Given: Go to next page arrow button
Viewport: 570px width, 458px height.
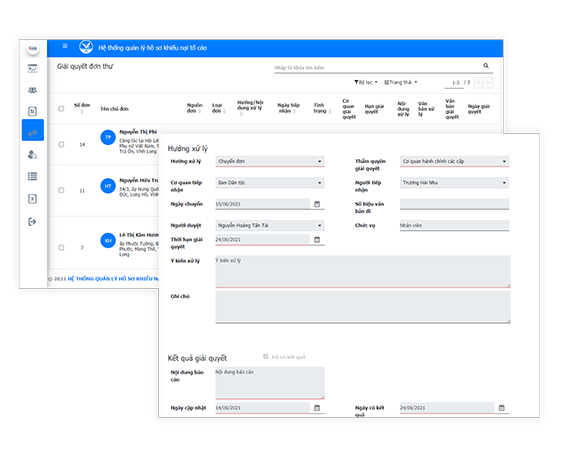Looking at the screenshot, I should [488, 83].
